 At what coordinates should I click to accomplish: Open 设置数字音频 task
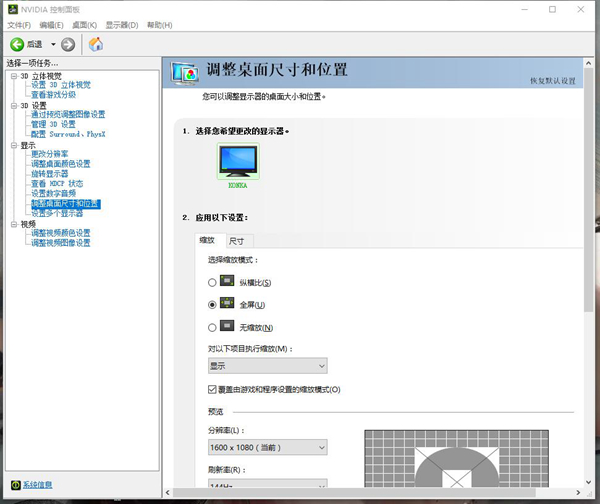tap(53, 194)
